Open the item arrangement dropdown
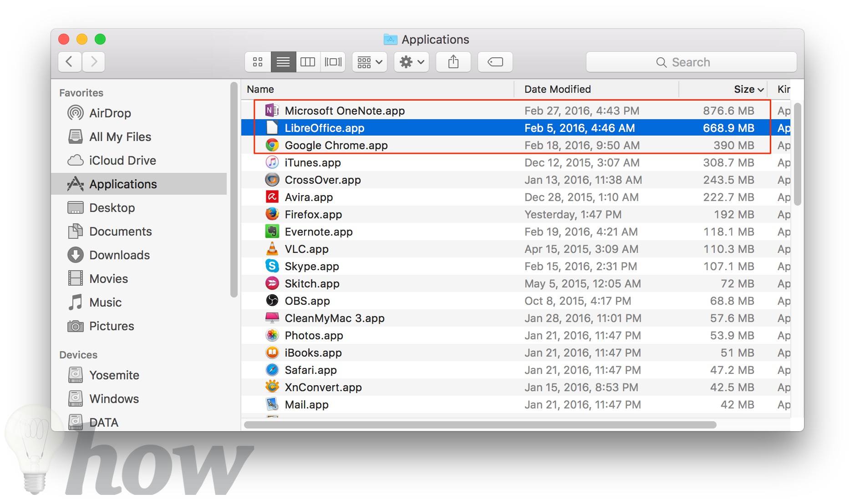Viewport: 855px width, 504px height. click(x=370, y=62)
